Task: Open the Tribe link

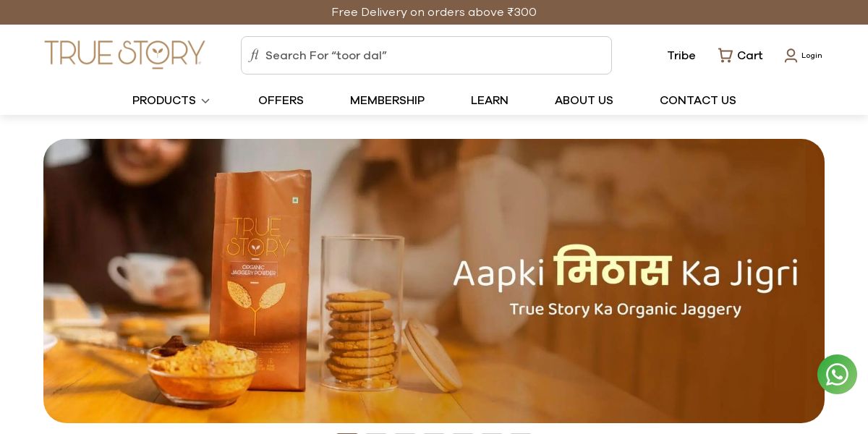Action: (x=681, y=56)
